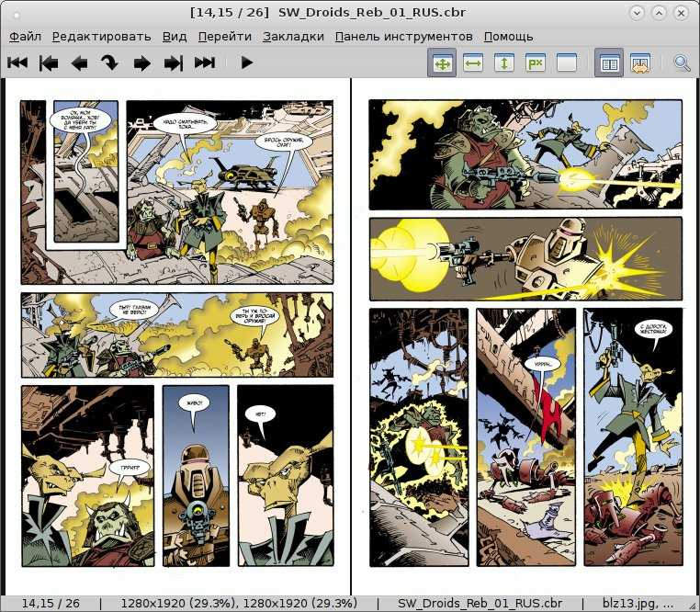
Task: Jump to the last page
Action: 205,62
